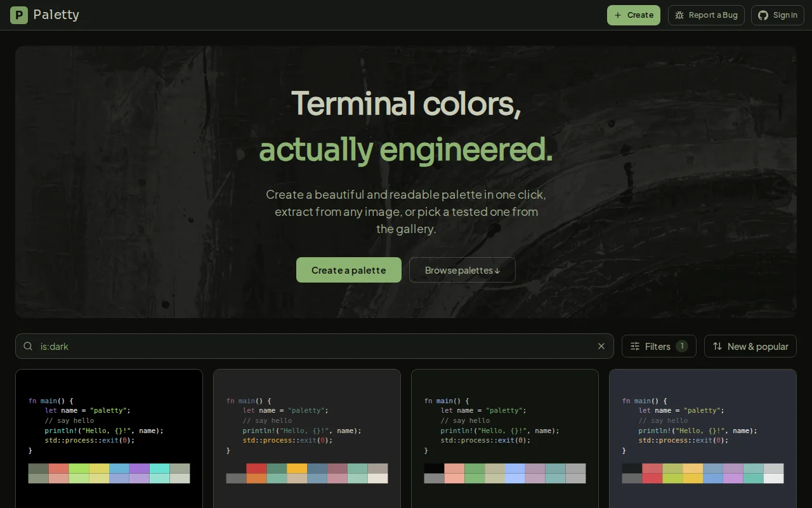This screenshot has height=508, width=812.
Task: Open the Paletty home link text
Action: coord(56,15)
